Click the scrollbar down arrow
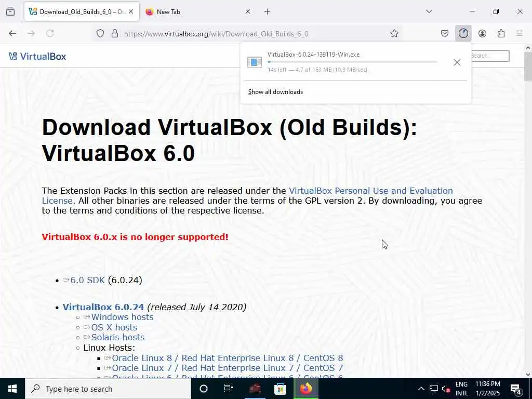Viewport: 532px width, 399px height. (x=528, y=375)
